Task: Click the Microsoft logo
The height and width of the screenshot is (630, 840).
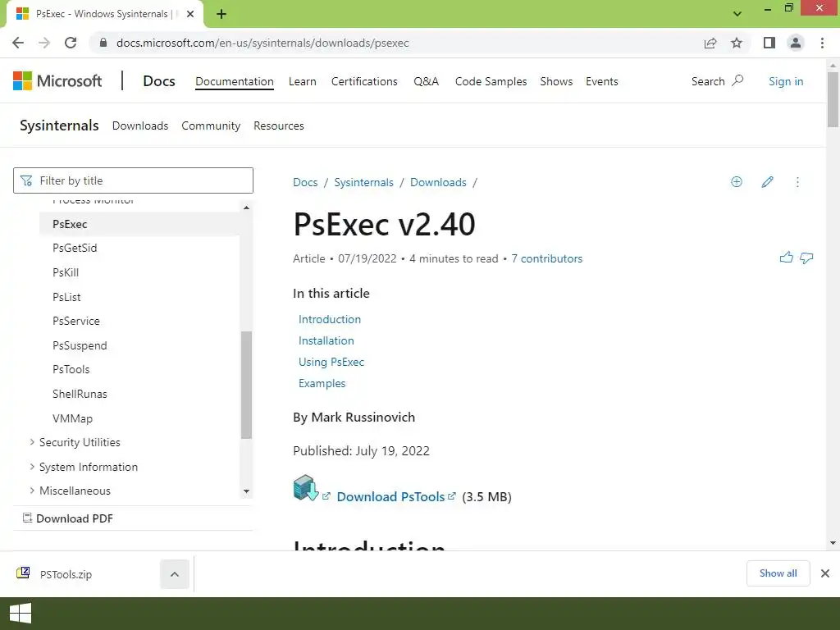Action: pos(57,81)
